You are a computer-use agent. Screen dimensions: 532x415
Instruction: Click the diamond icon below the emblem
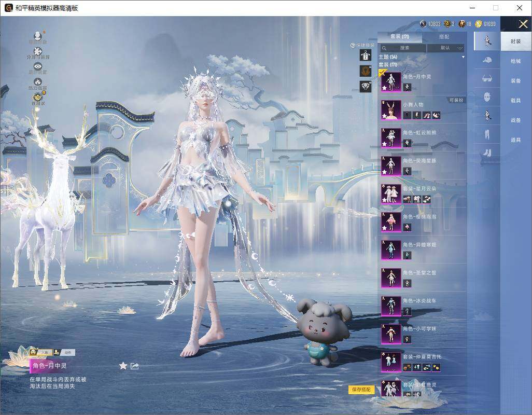pyautogui.click(x=366, y=87)
